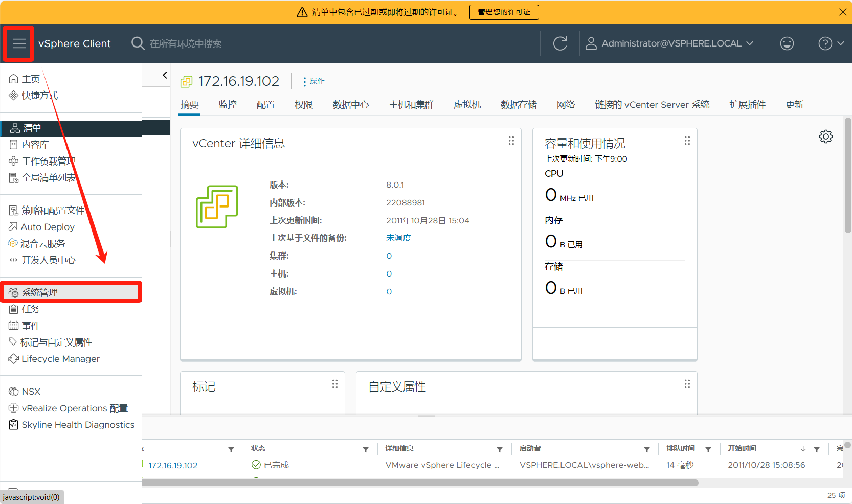Open capacity and usage card options menu
Viewport: 852px width, 504px height.
pyautogui.click(x=687, y=141)
